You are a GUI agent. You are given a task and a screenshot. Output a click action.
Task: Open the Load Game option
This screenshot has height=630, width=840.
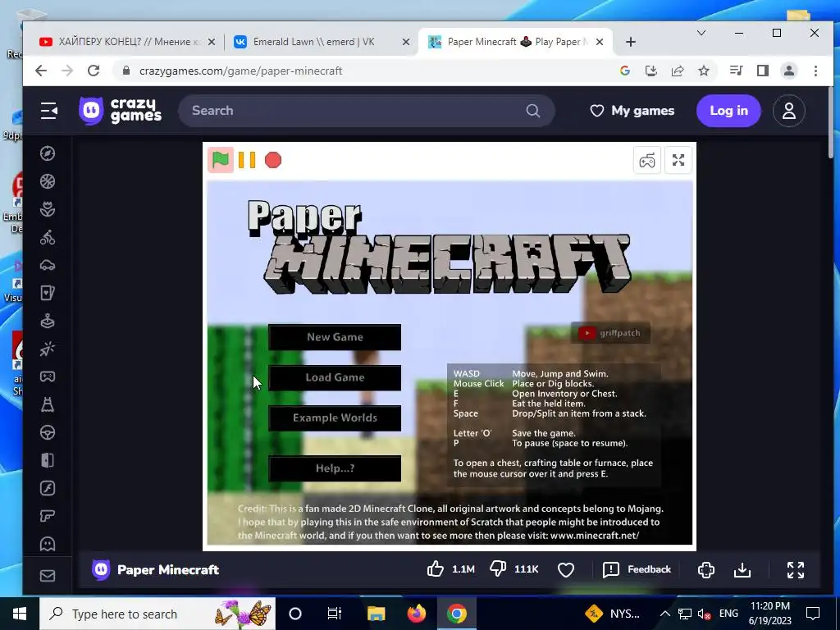pyautogui.click(x=335, y=377)
